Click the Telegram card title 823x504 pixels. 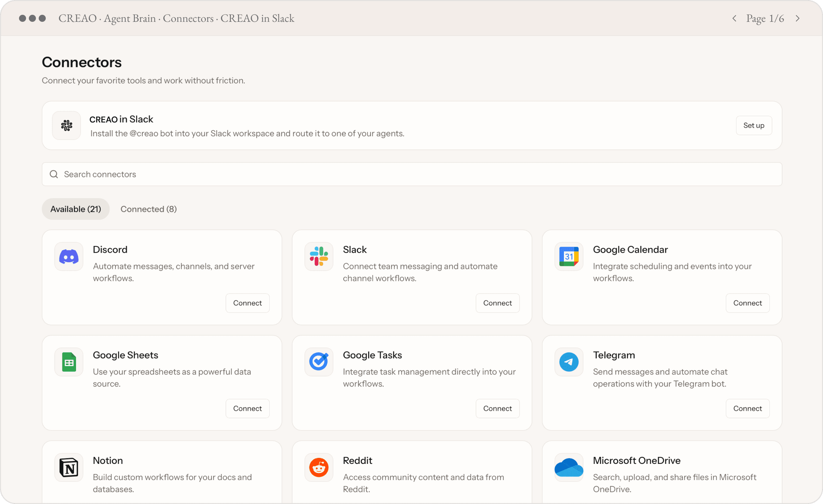coord(614,355)
